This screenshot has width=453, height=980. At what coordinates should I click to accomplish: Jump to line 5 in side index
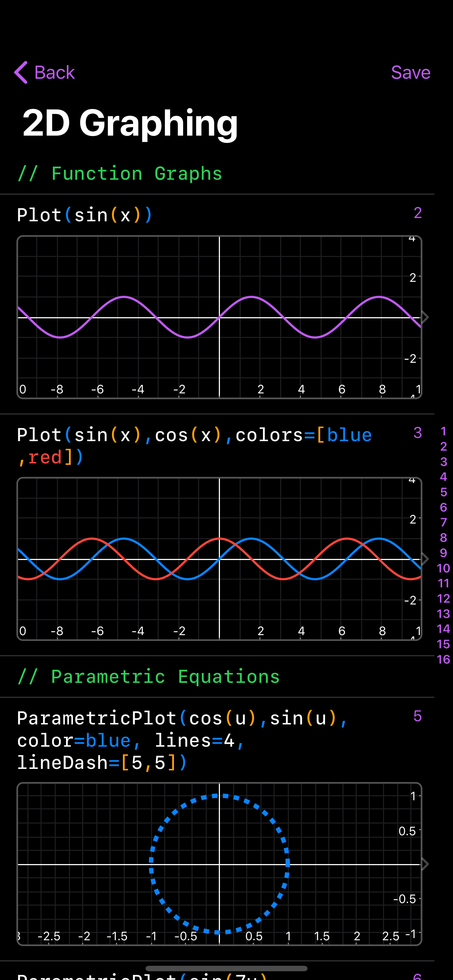[x=444, y=492]
